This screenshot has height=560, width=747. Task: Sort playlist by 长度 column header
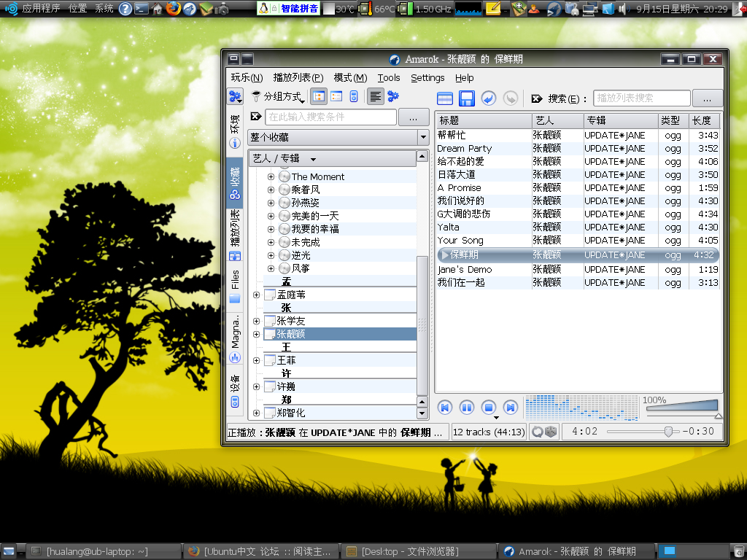pos(704,120)
